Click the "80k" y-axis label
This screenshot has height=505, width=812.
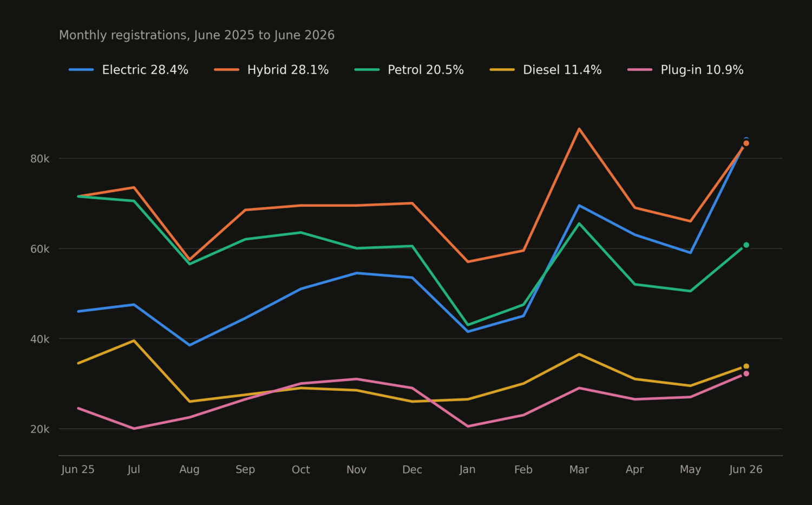pyautogui.click(x=40, y=159)
